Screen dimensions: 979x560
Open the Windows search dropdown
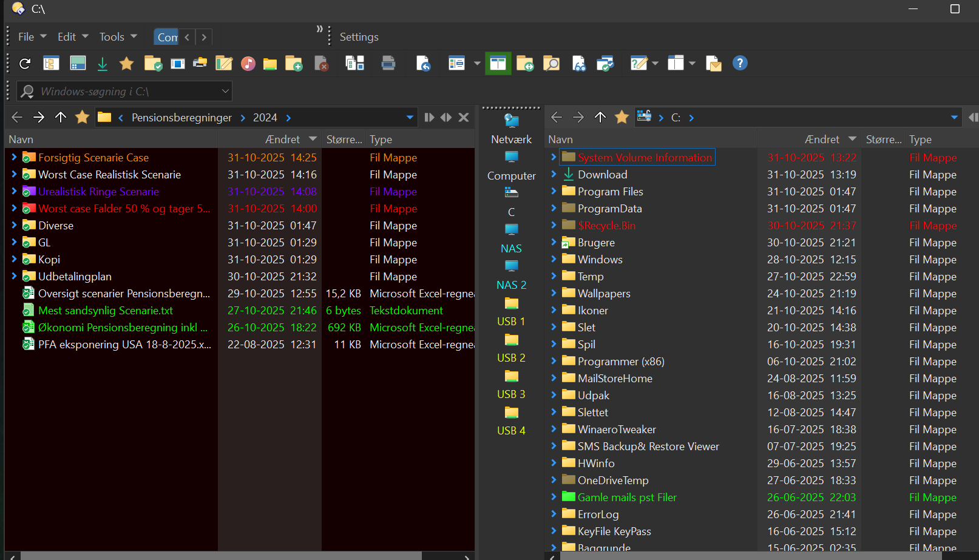pyautogui.click(x=225, y=92)
